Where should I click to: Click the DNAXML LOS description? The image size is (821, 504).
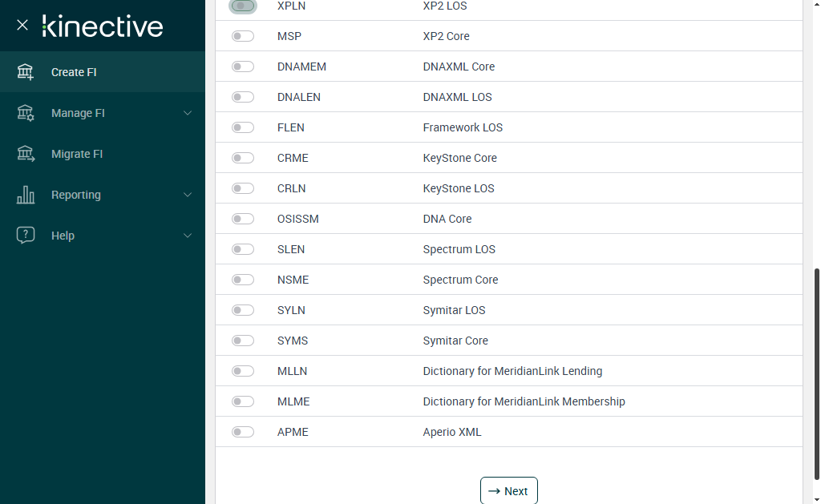[457, 97]
